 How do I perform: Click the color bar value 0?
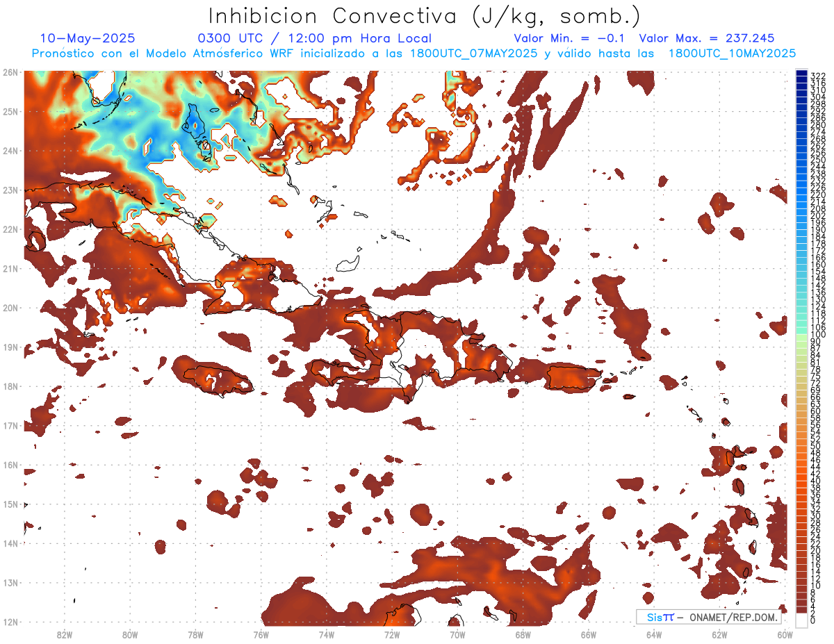(x=813, y=620)
